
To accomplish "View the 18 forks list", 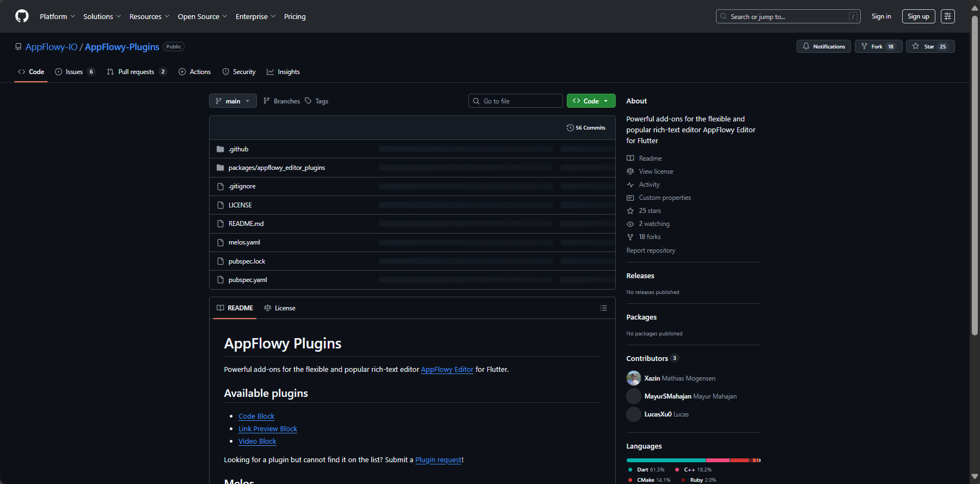I will (644, 237).
